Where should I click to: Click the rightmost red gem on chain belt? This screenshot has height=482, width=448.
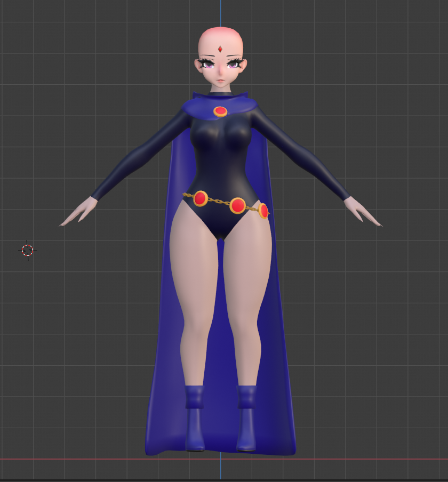(x=263, y=211)
